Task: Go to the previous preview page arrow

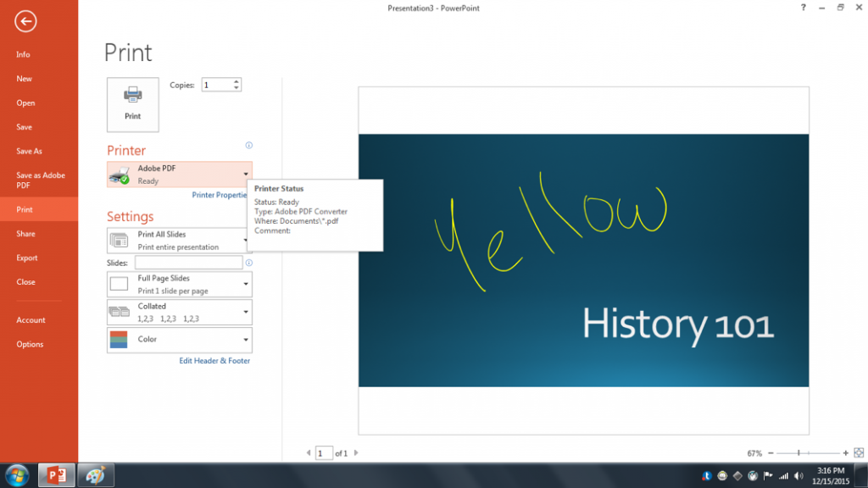Action: [x=309, y=452]
